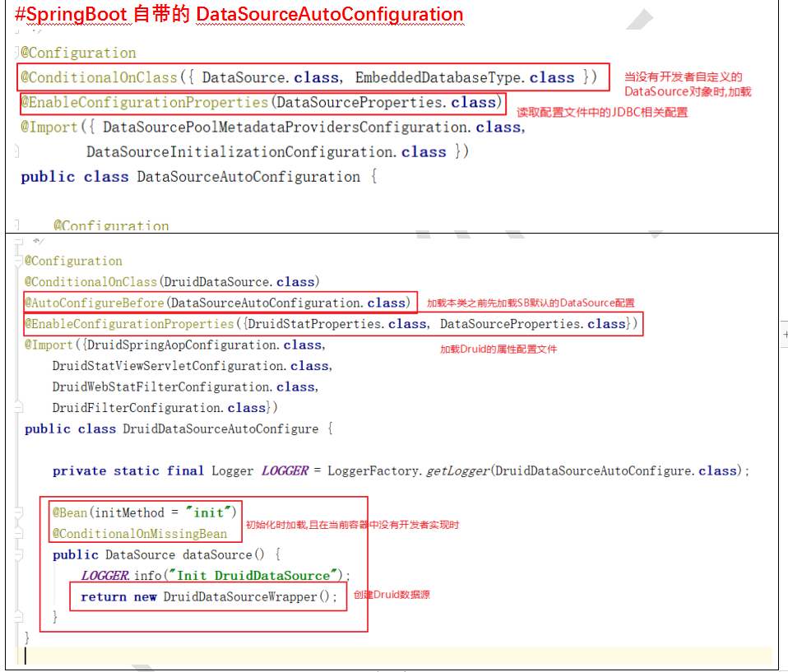The width and height of the screenshot is (788, 672).
Task: Click red note '加载Druid的属性配置文件'
Action: click(498, 350)
